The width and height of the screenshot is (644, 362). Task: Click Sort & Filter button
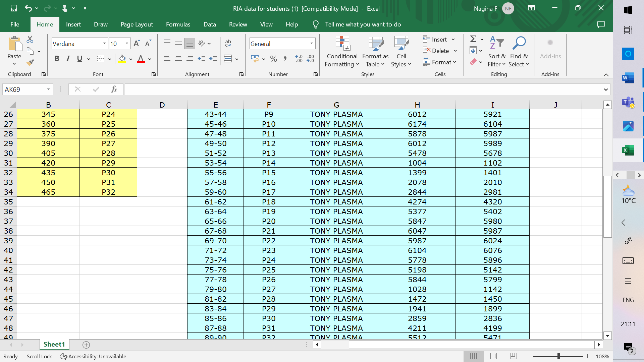pos(497,52)
